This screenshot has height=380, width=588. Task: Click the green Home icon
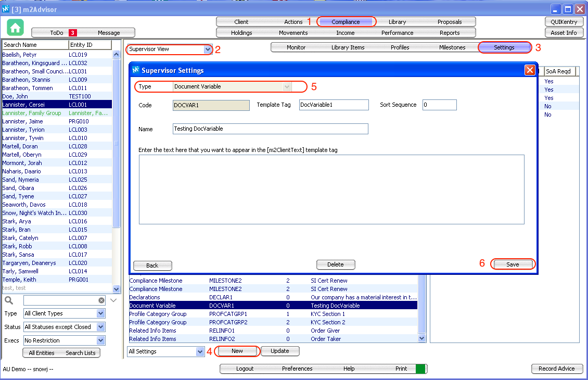coord(16,28)
